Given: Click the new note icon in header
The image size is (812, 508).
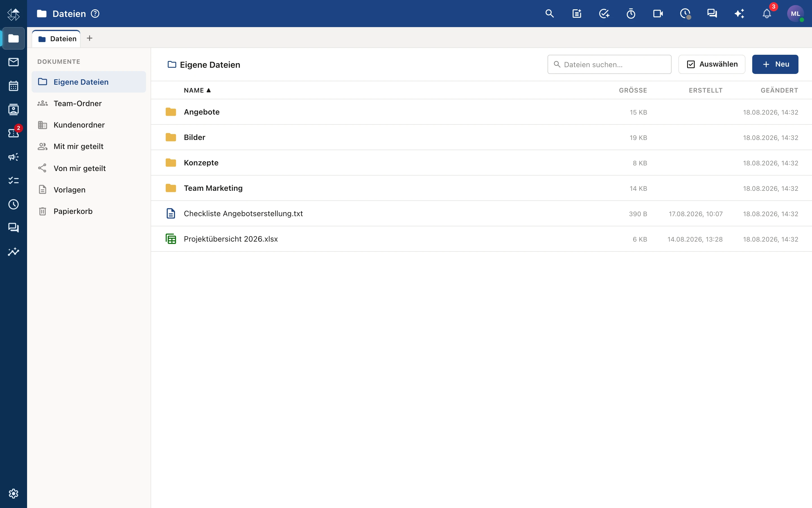Looking at the screenshot, I should (577, 14).
